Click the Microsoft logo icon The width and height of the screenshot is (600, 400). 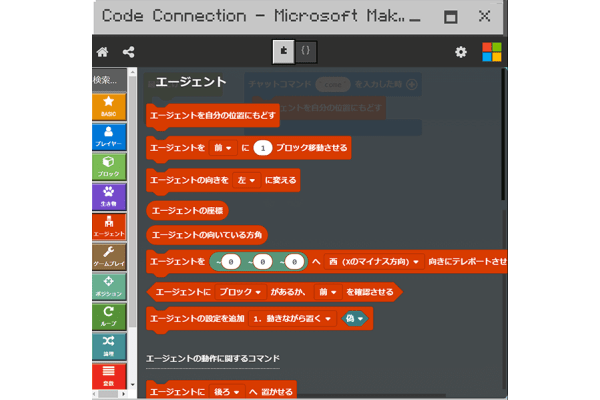pyautogui.click(x=491, y=53)
